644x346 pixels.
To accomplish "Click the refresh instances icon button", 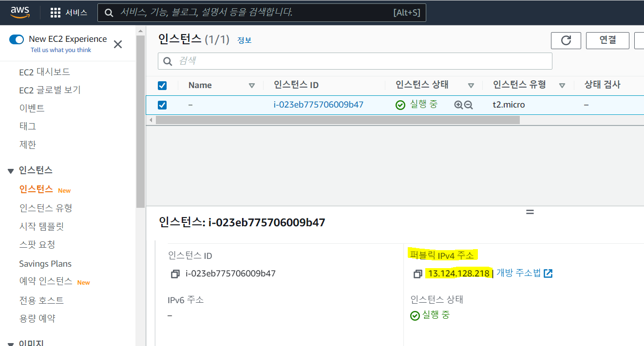I will coord(566,40).
